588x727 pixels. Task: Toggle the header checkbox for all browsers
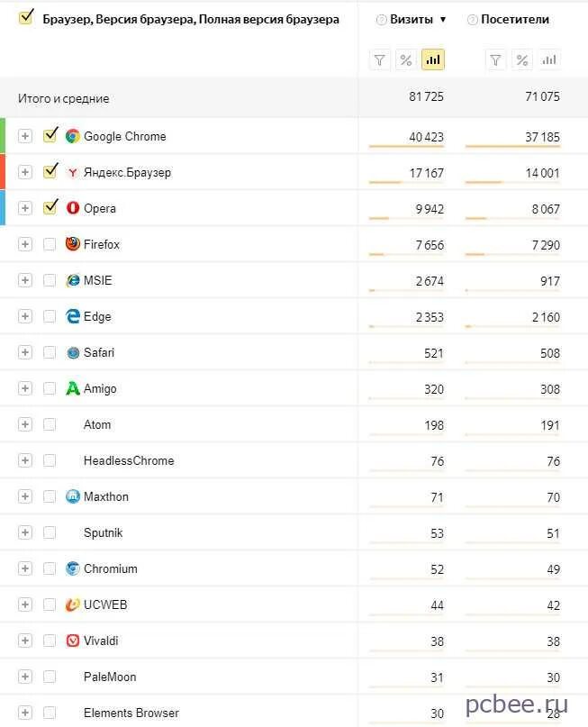tap(26, 17)
